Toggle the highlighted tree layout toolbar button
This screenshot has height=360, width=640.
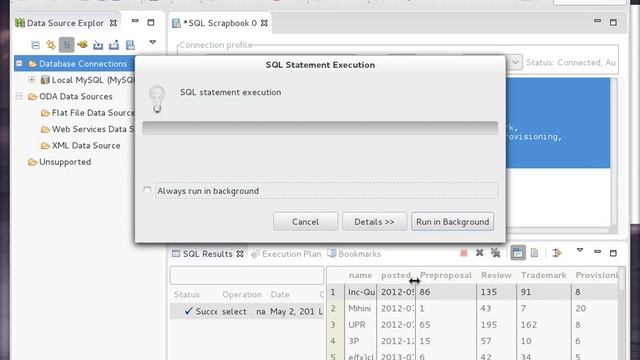click(x=67, y=45)
